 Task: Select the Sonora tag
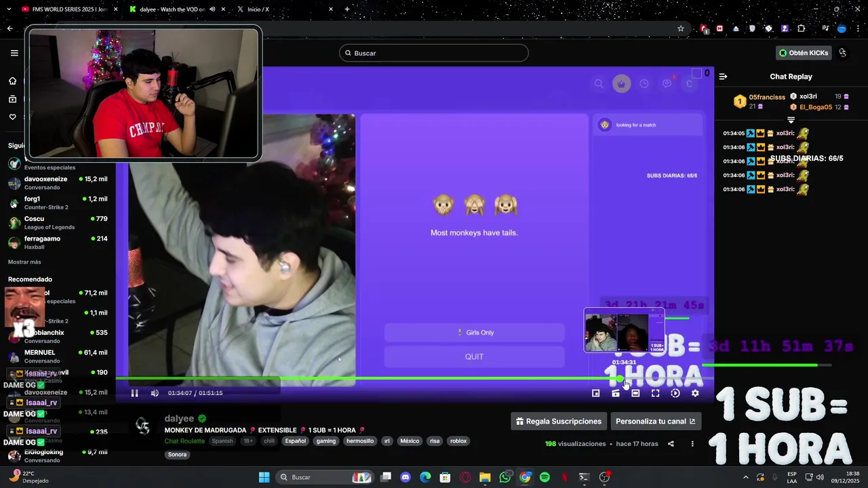click(177, 455)
